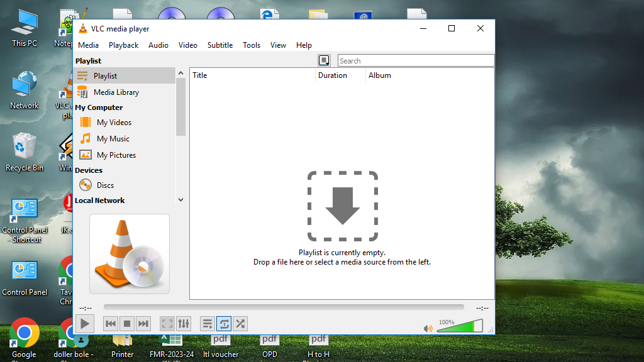Toggle the playlist view button

[x=208, y=324]
